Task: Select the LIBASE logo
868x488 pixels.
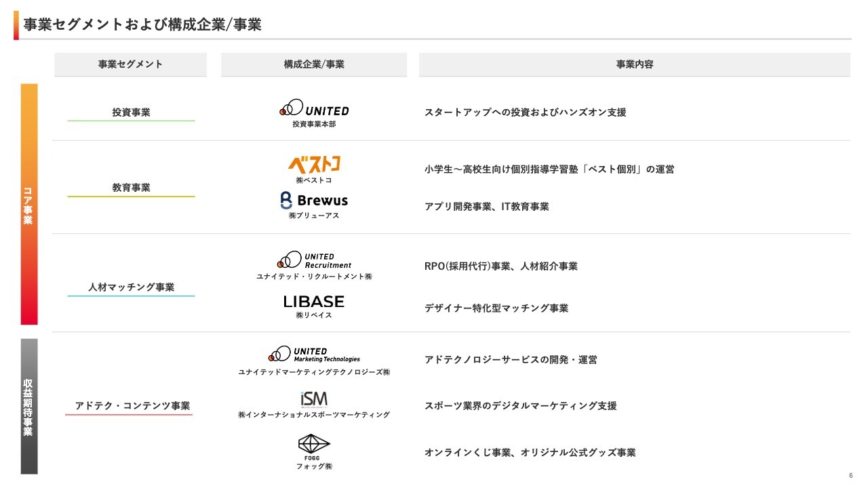Action: (314, 302)
